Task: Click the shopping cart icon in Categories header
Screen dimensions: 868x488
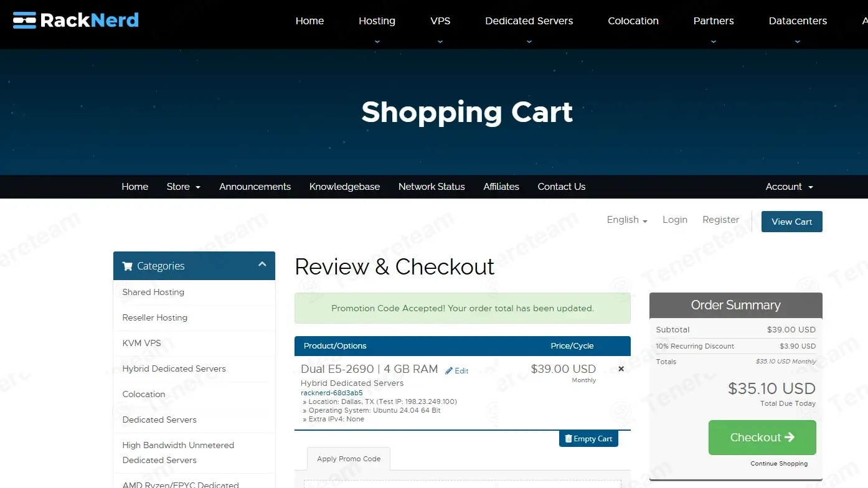Action: click(x=128, y=266)
